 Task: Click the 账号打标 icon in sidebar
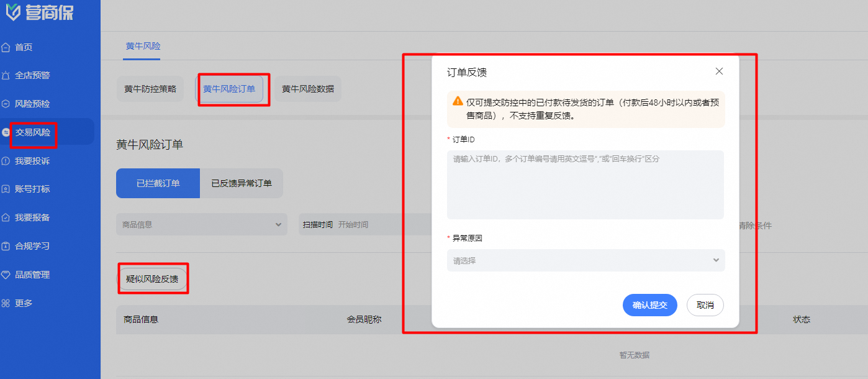pyautogui.click(x=6, y=189)
